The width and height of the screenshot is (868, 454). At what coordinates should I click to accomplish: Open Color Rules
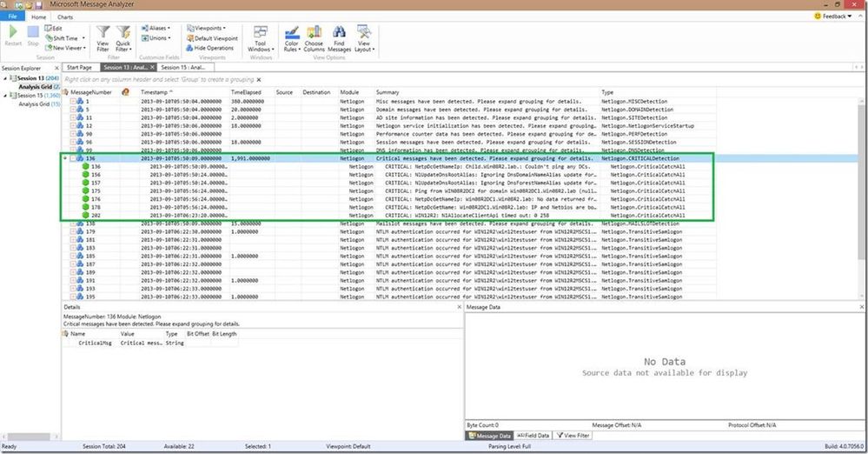(x=292, y=39)
